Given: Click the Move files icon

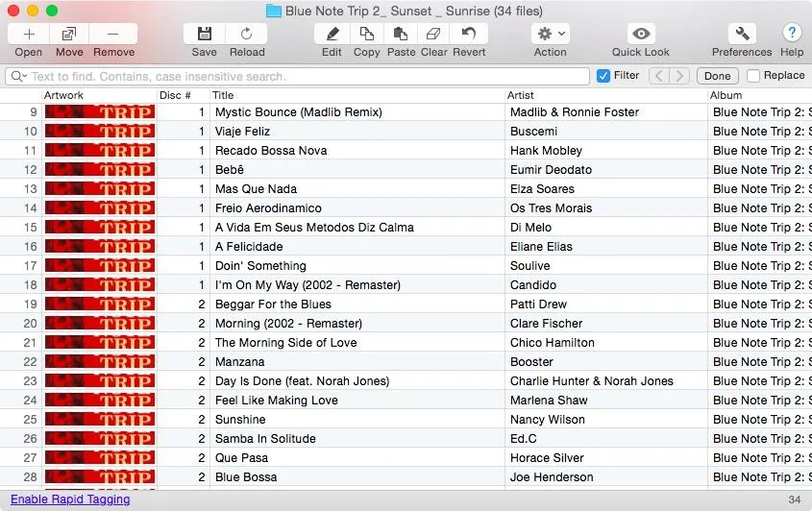Looking at the screenshot, I should tap(69, 35).
